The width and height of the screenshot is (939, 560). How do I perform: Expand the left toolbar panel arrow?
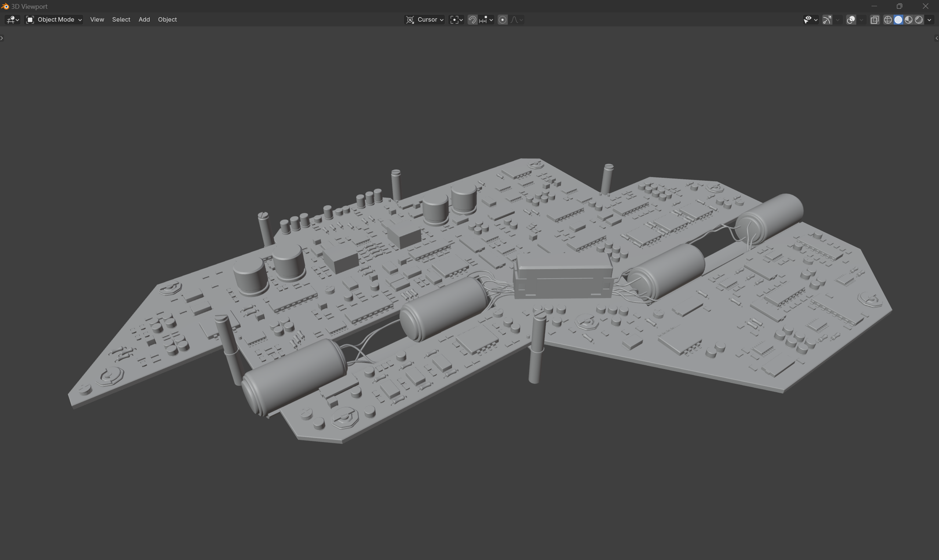[x=2, y=38]
